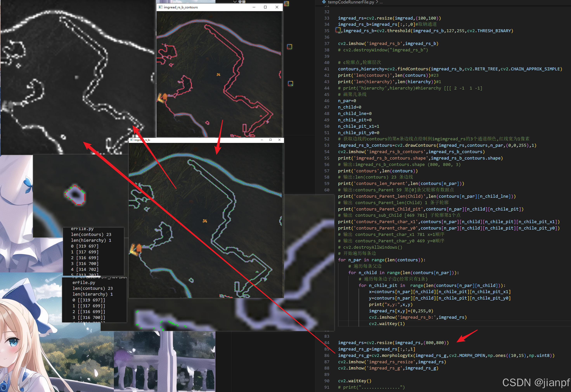Close the imgread_rs_b: window
Image resolution: width=571 pixels, height=392 pixels.
279,140
